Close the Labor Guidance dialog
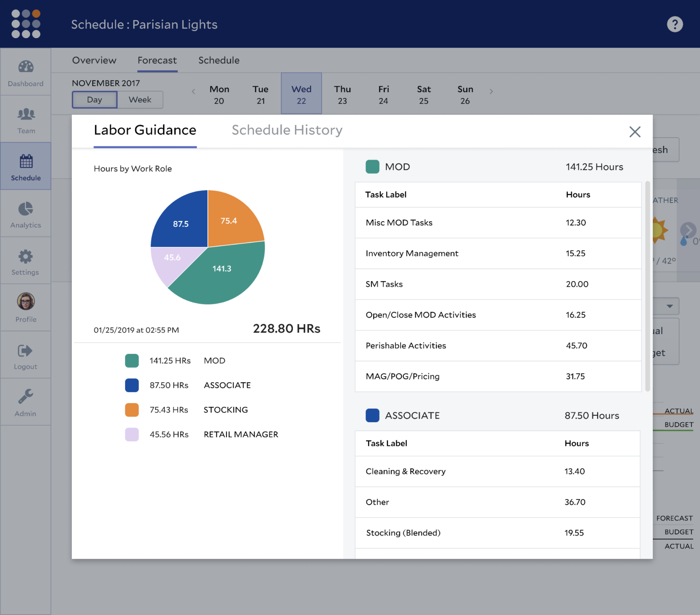The width and height of the screenshot is (700, 615). pyautogui.click(x=635, y=132)
